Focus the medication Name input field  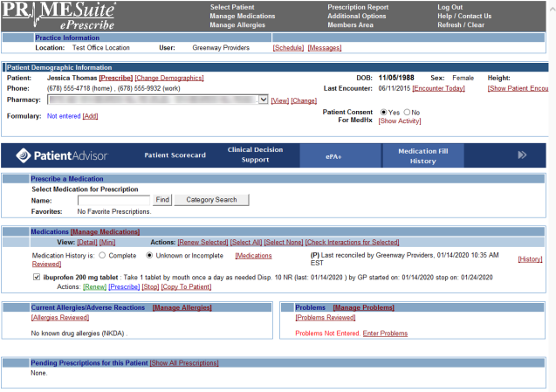pos(113,200)
